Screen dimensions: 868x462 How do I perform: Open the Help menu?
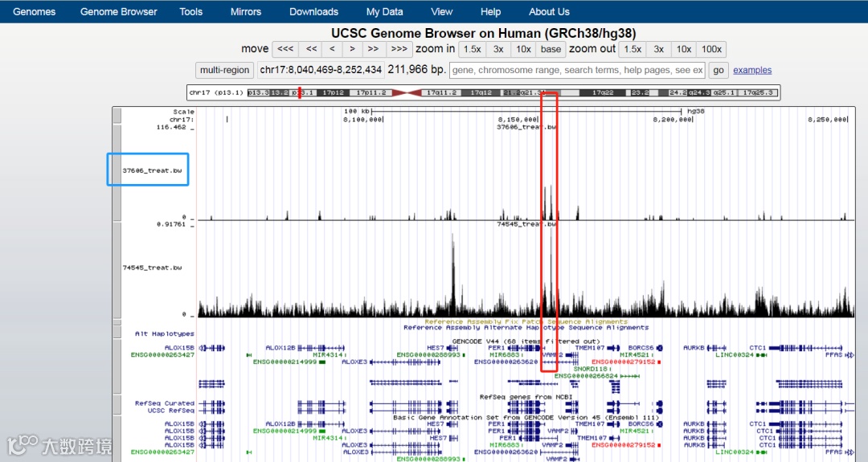click(x=490, y=11)
